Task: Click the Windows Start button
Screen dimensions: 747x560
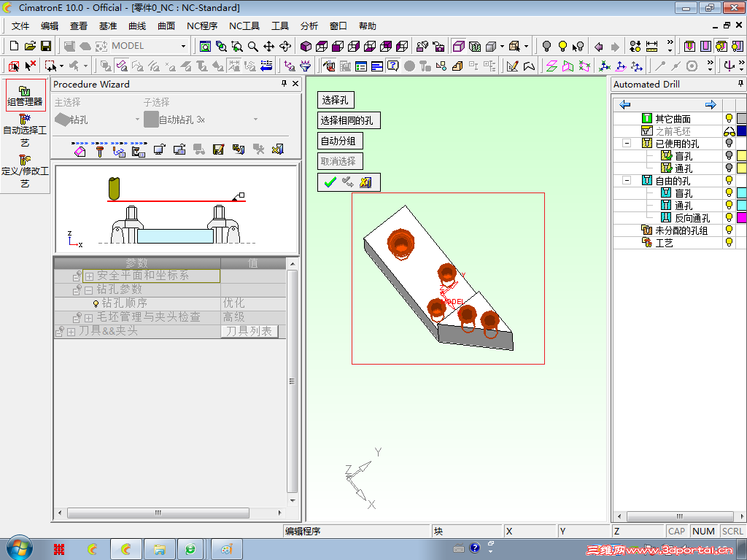Action: 19,548
